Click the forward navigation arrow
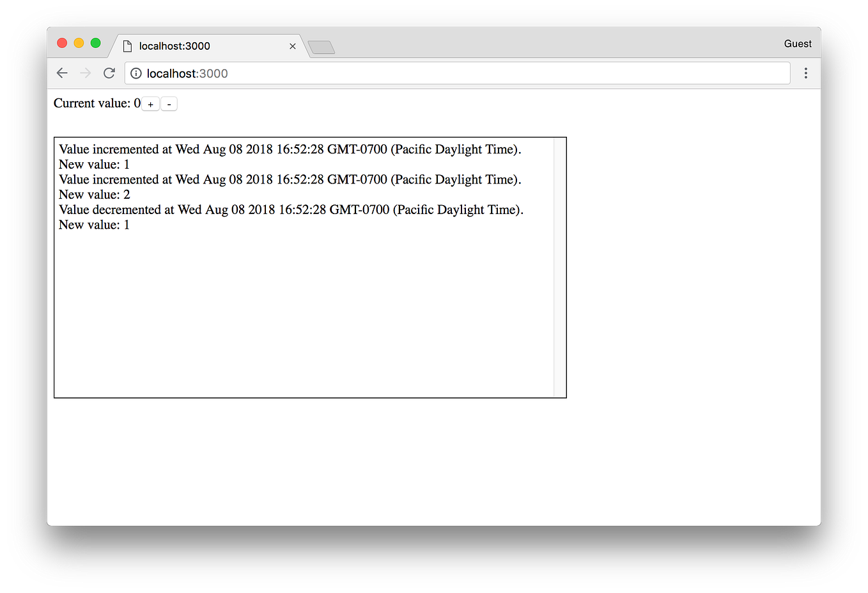 coord(85,73)
